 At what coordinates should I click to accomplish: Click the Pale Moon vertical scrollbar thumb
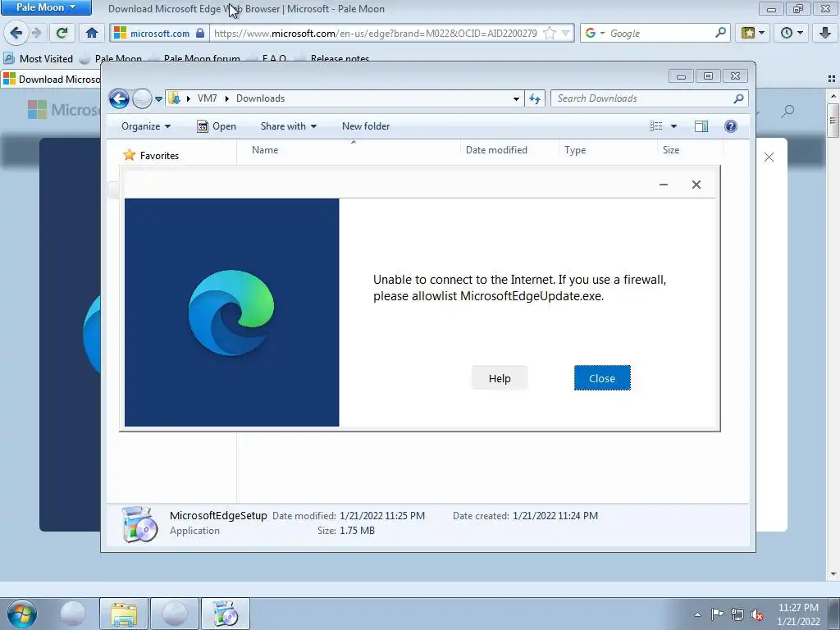coord(833,120)
